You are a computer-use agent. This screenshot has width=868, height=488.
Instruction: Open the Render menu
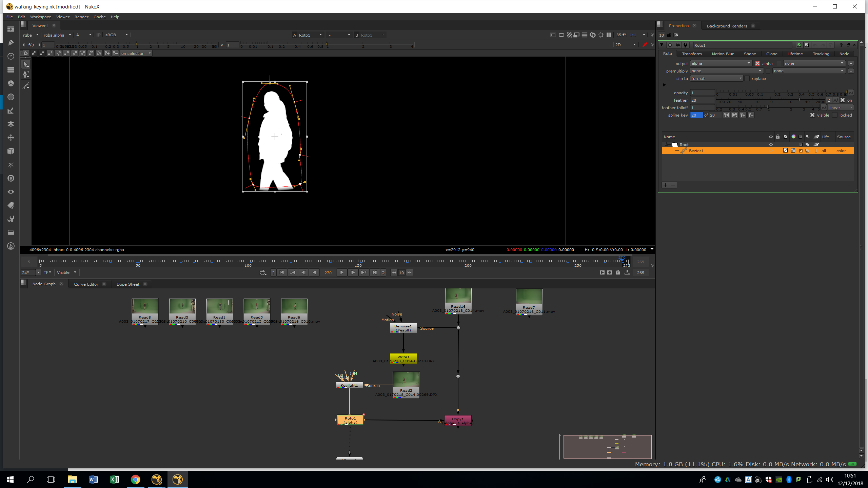(81, 17)
